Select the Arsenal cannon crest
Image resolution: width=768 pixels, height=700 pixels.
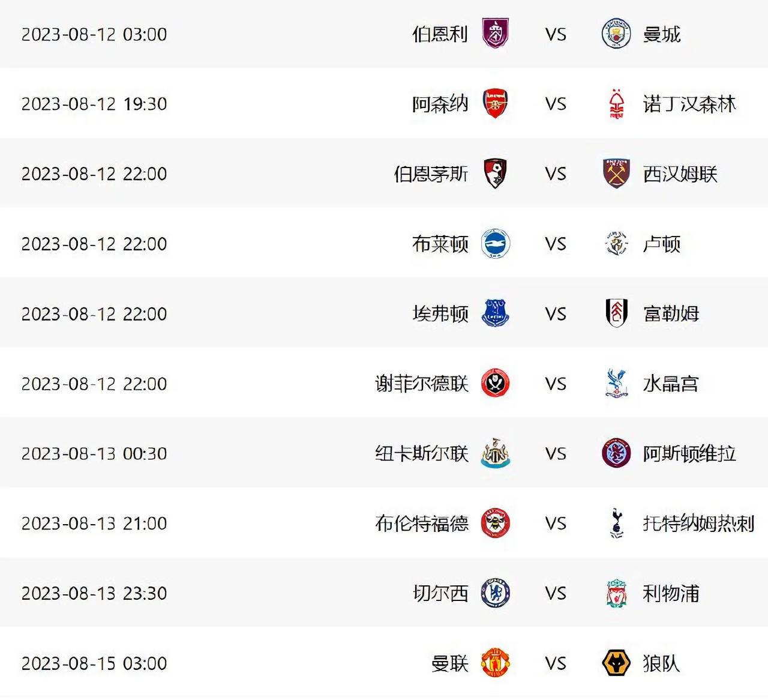pyautogui.click(x=496, y=104)
